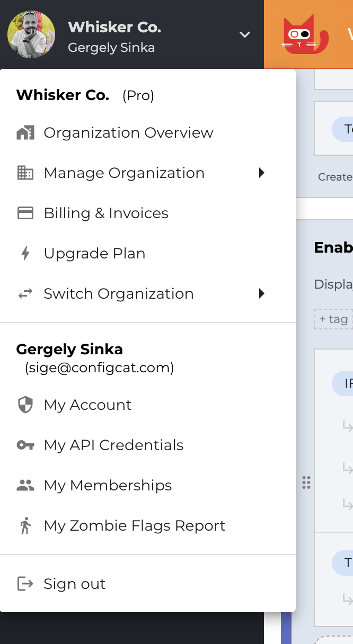Click the My Account shield icon
The image size is (353, 644).
25,405
